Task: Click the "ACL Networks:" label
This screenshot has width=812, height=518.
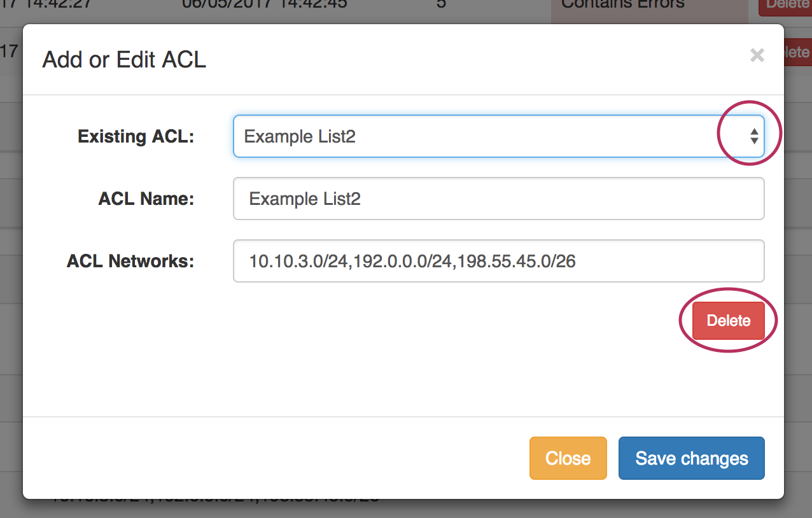Action: click(130, 261)
